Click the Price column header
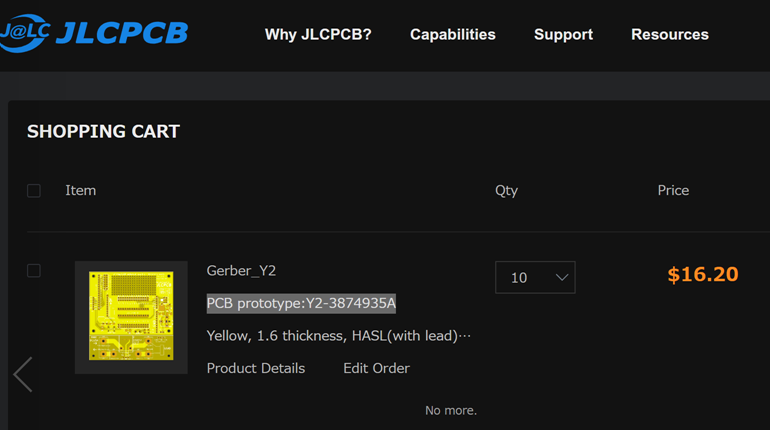Image resolution: width=770 pixels, height=430 pixels. tap(673, 190)
